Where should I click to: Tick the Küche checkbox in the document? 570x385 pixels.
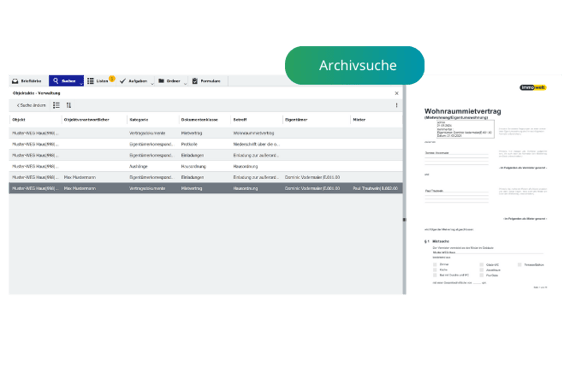click(435, 270)
